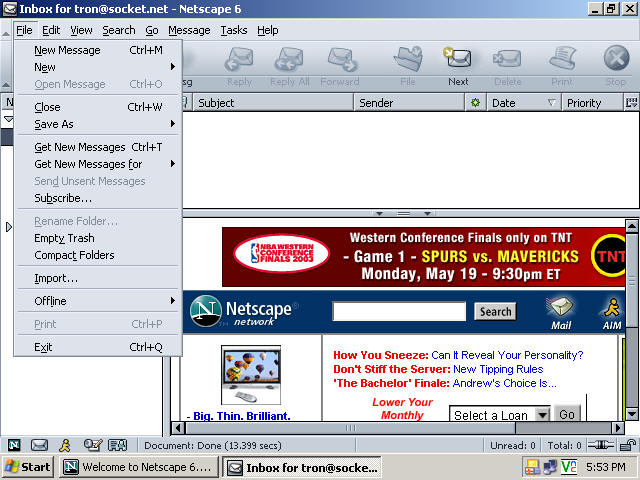The height and width of the screenshot is (480, 640).
Task: Choose Close from File menu
Action: tap(98, 107)
